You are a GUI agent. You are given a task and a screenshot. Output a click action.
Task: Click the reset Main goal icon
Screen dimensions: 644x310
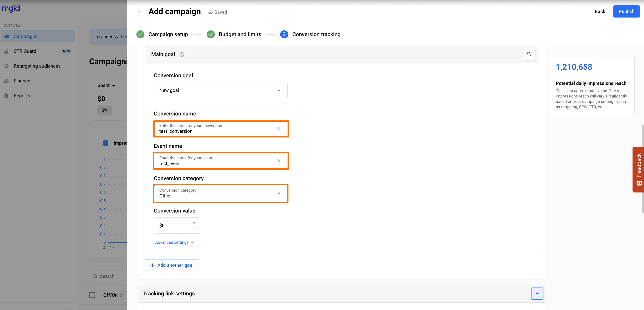[529, 54]
